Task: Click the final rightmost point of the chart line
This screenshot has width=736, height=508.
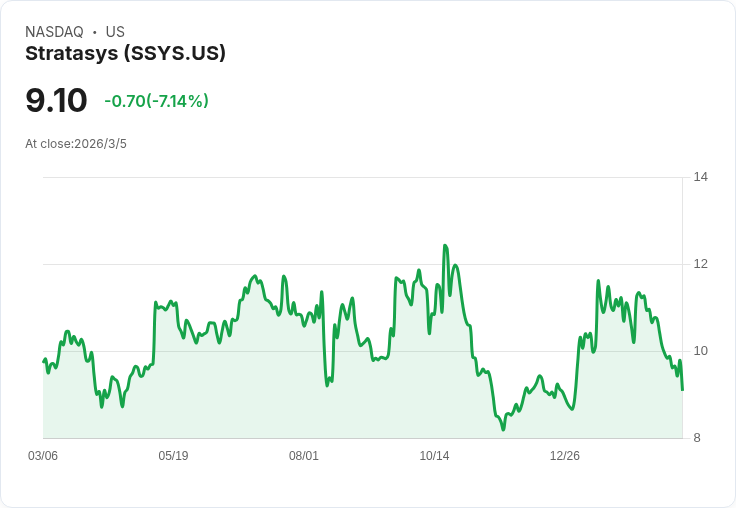Action: [682, 389]
